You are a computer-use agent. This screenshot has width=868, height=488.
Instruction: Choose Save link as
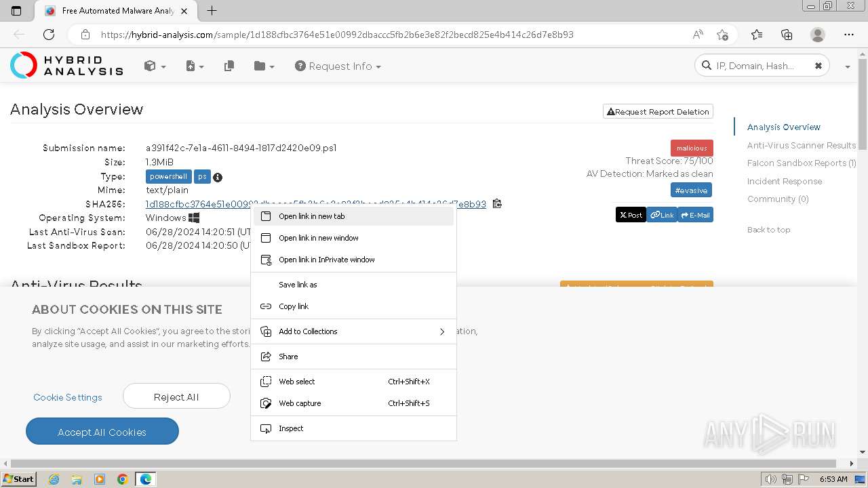(353, 285)
